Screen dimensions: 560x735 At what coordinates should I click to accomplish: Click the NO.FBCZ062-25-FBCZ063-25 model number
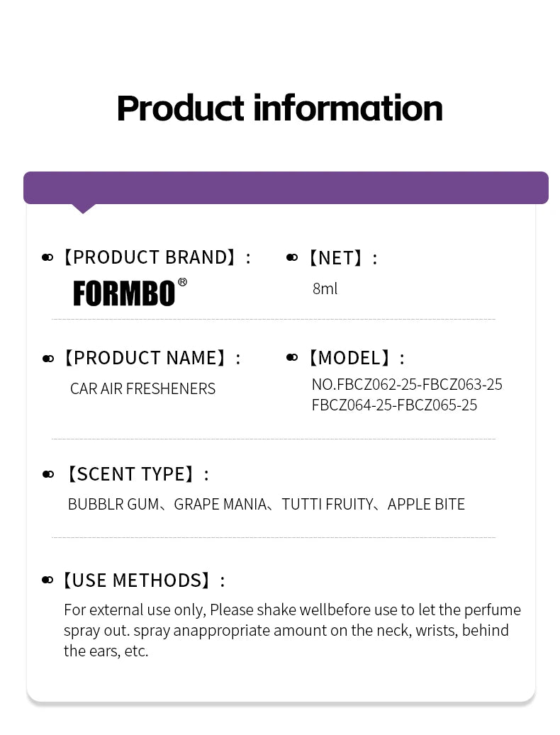[x=407, y=384]
